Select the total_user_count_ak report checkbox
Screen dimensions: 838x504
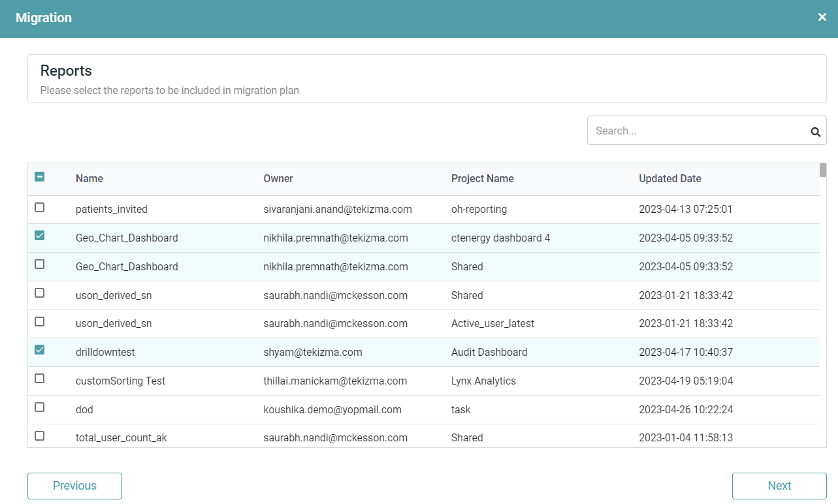tap(40, 436)
